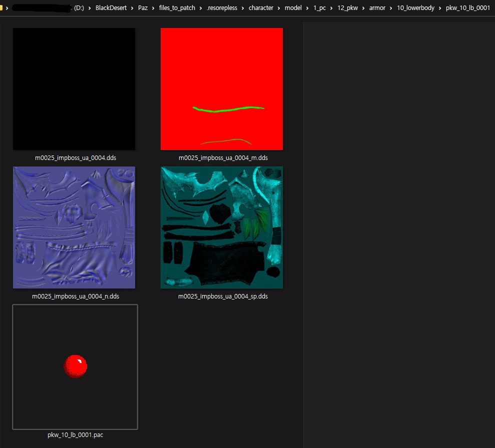Go to 10_lowerbody in the address path
This screenshot has height=448, width=495.
pos(415,8)
